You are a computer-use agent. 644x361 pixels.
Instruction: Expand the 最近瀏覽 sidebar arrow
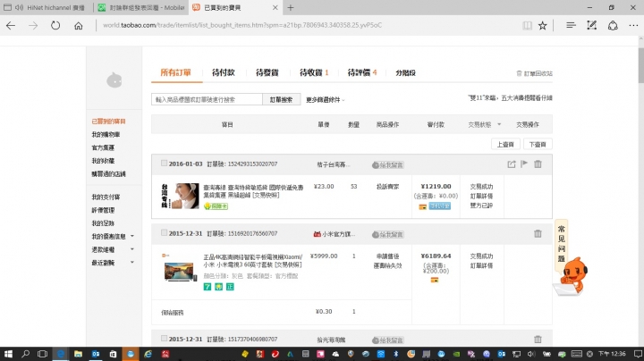coord(132,263)
